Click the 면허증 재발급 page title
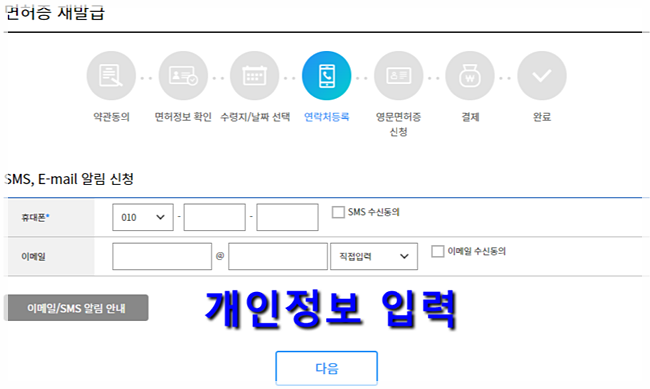This screenshot has width=650, height=389. pos(54,12)
